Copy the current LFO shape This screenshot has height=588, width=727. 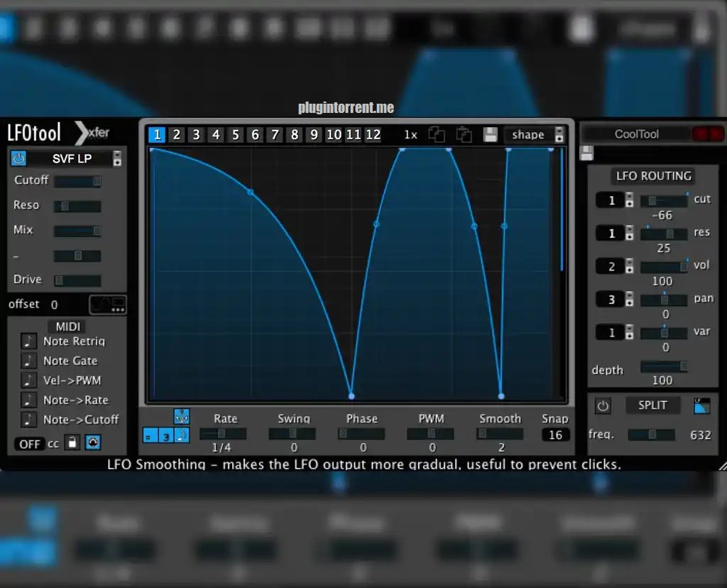point(437,134)
